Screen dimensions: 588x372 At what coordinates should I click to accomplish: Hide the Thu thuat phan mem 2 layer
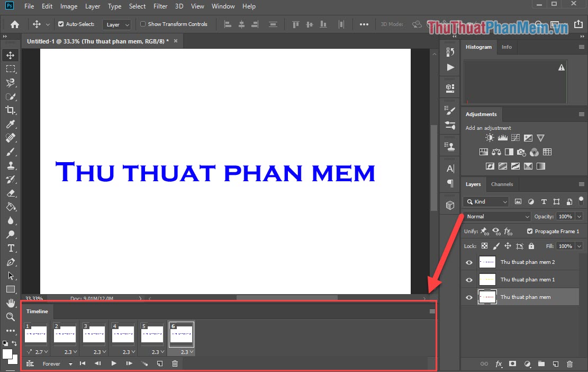(469, 262)
